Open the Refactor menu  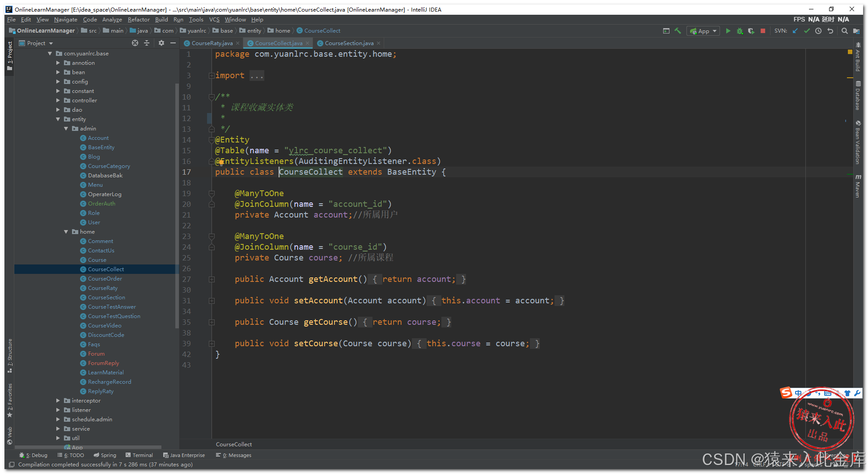pos(139,20)
